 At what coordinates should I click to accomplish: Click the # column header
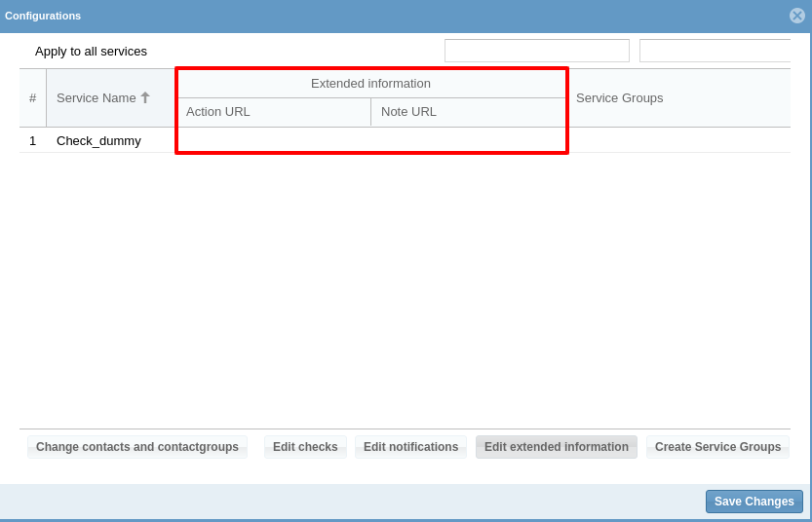point(32,97)
